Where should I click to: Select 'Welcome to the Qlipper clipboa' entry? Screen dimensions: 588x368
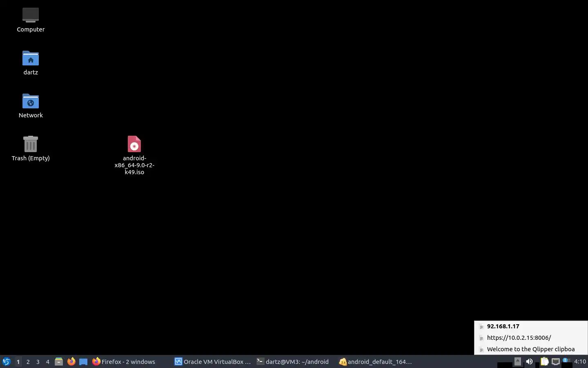(531, 349)
